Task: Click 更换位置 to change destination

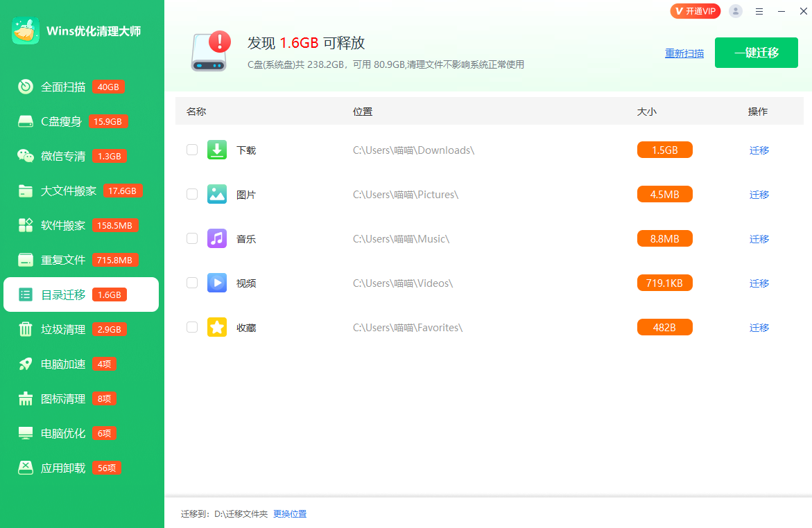Action: (x=290, y=514)
